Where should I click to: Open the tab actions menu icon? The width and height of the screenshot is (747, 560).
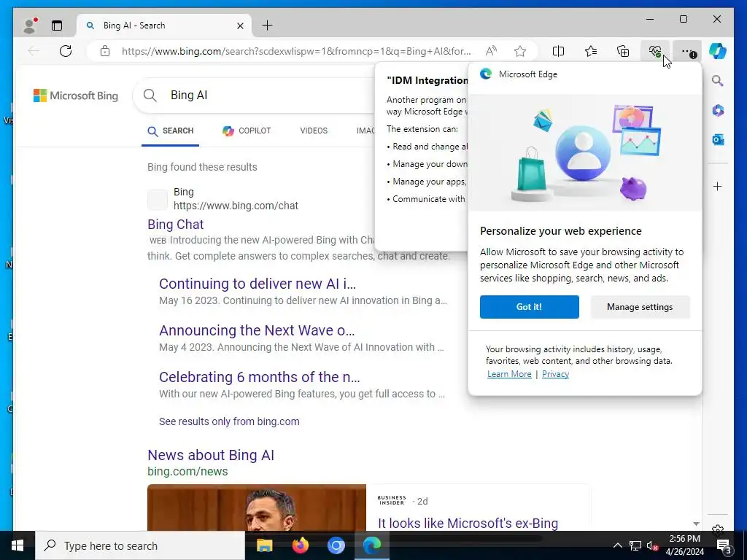tap(57, 26)
